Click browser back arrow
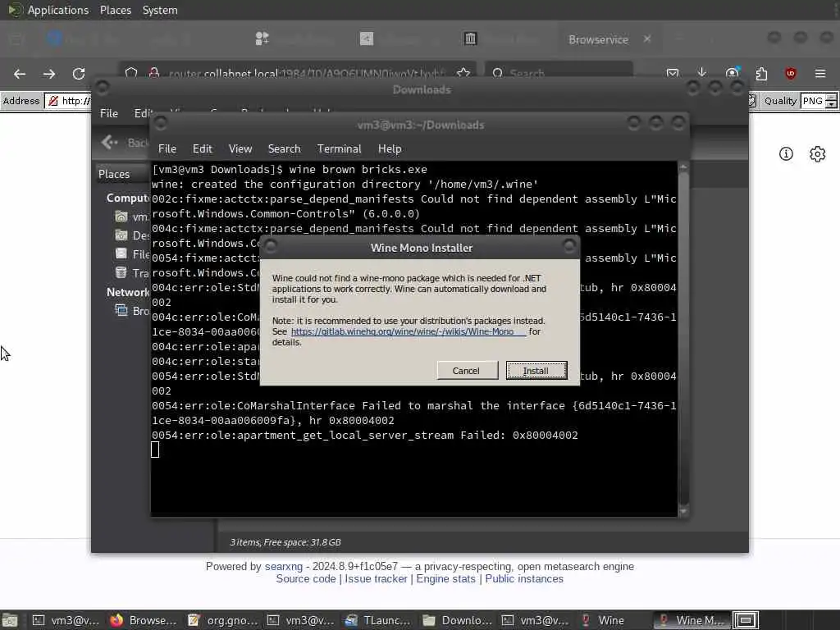840x630 pixels. pos(20,73)
